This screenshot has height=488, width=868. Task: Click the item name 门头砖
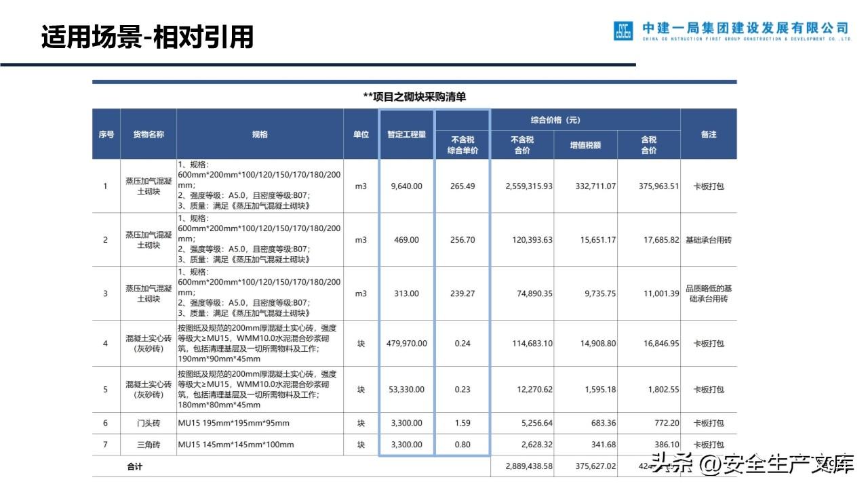[149, 423]
